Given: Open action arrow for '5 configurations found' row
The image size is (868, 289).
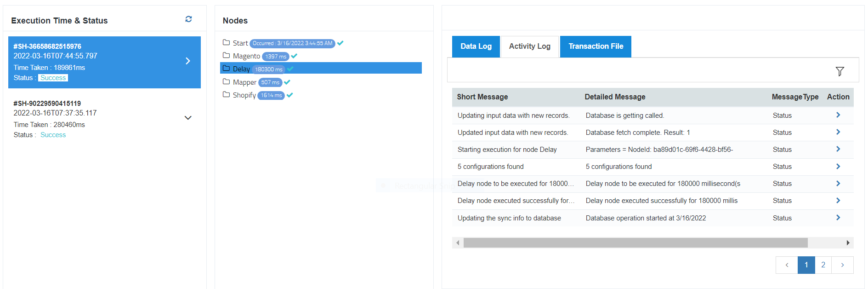Looking at the screenshot, I should pyautogui.click(x=838, y=166).
